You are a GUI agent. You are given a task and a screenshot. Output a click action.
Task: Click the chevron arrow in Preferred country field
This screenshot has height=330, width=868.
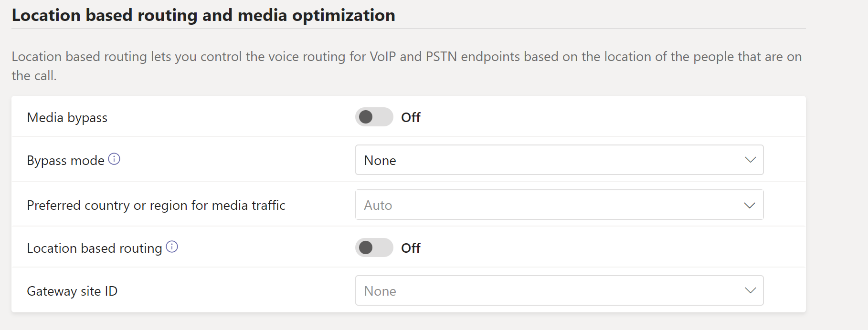(750, 205)
